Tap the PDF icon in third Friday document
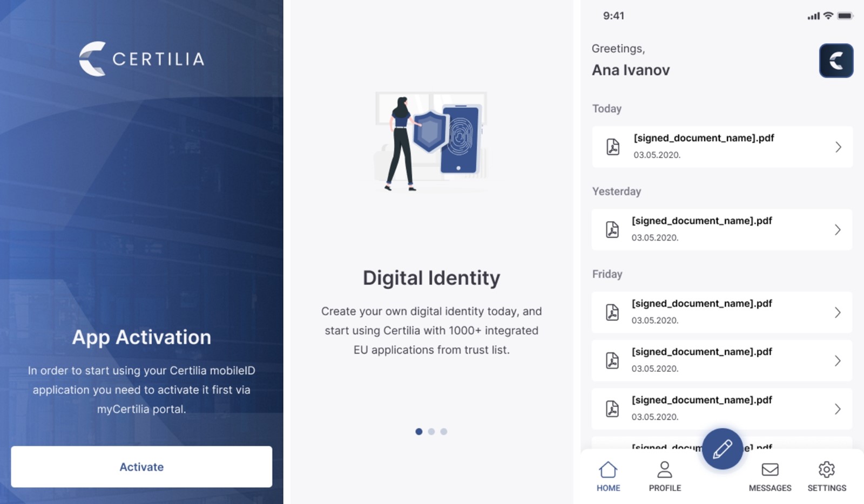Screen dimensions: 864x504 click(612, 409)
